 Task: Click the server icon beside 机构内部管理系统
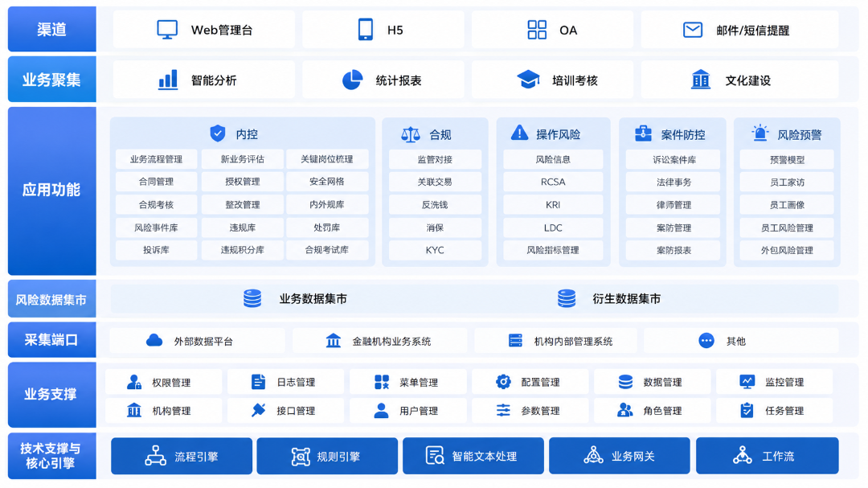pyautogui.click(x=515, y=340)
